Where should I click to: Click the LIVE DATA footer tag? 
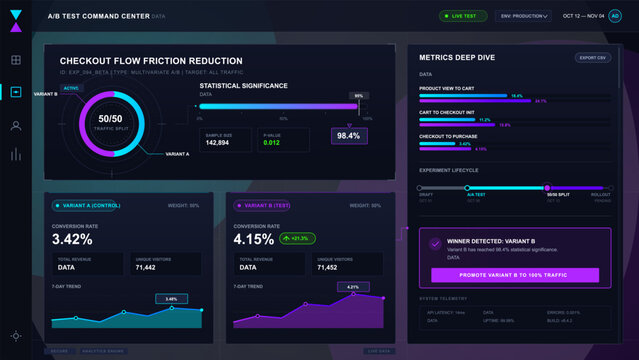[379, 351]
